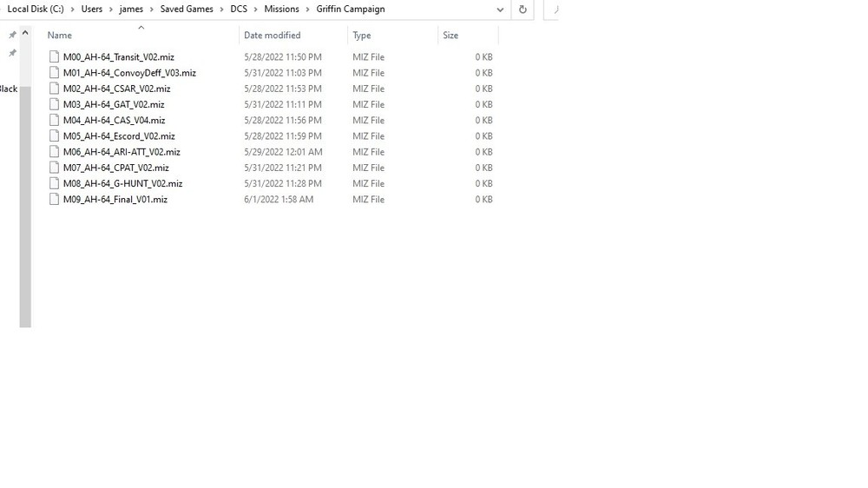Click the file icon of M05_AH-64_Escord_V02.miz
The height and width of the screenshot is (488, 868).
(x=54, y=135)
